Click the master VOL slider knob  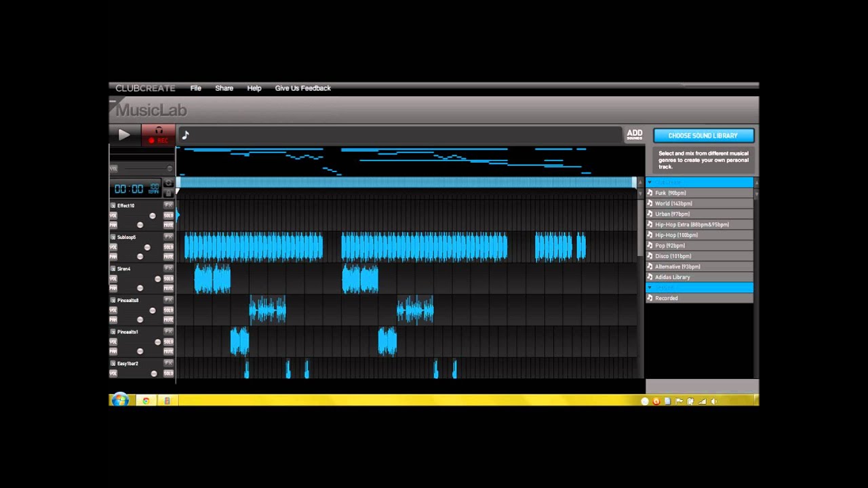click(x=169, y=168)
